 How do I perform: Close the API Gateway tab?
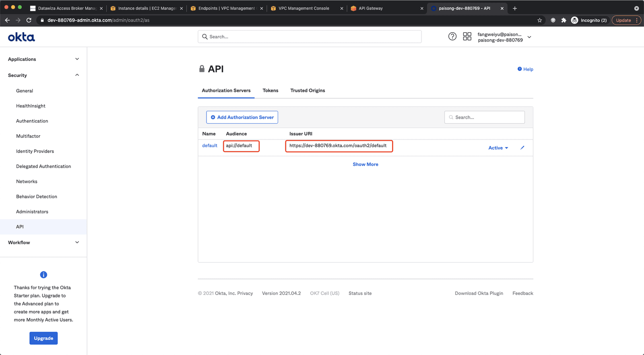pyautogui.click(x=422, y=8)
